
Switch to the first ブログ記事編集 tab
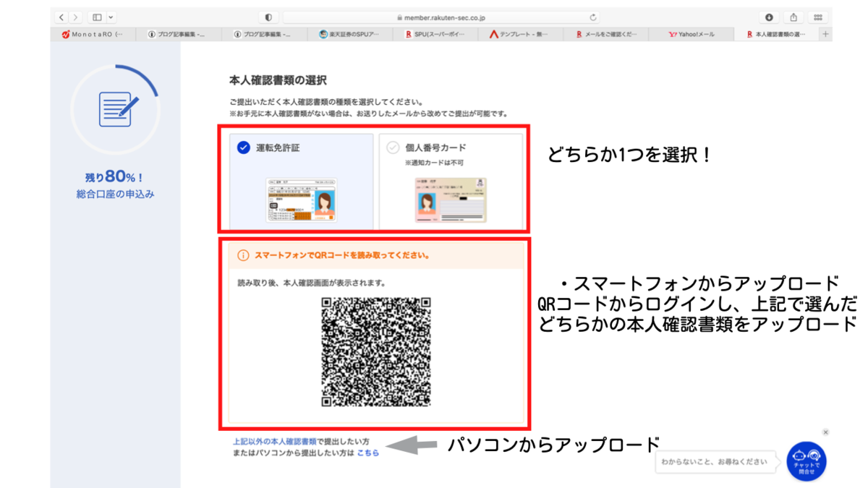click(x=179, y=34)
